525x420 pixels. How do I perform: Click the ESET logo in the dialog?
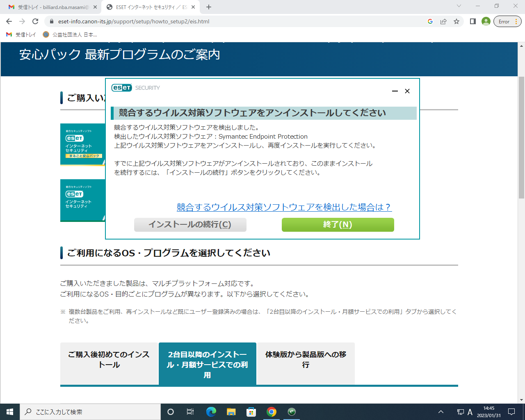(x=122, y=88)
